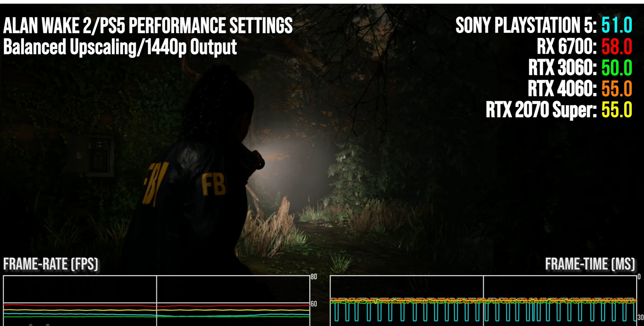The image size is (644, 326).
Task: Click the red 58.0 frame-rate value
Action: click(x=617, y=47)
